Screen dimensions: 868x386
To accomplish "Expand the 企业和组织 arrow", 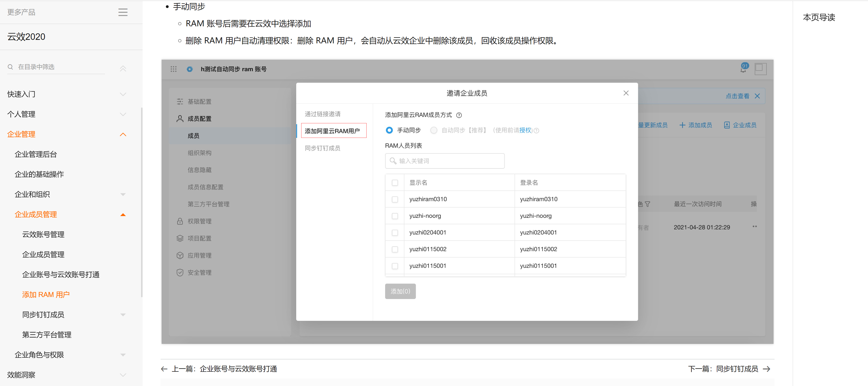I will pyautogui.click(x=123, y=195).
